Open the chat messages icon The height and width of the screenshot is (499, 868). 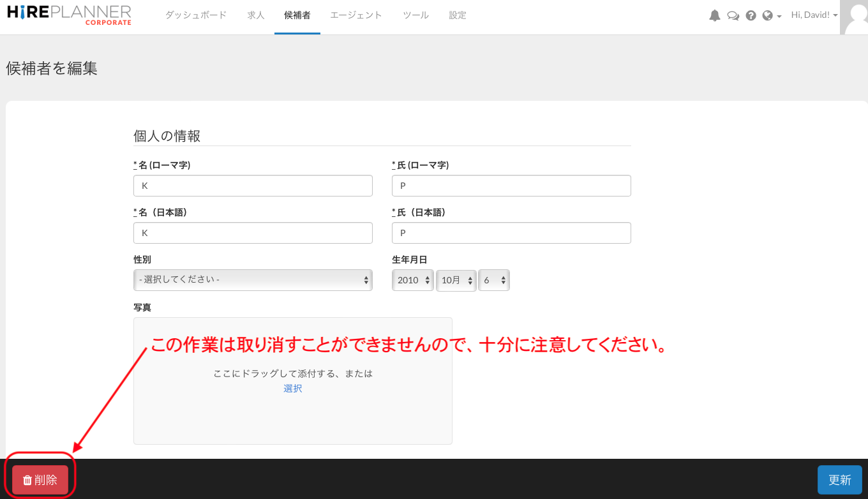733,16
